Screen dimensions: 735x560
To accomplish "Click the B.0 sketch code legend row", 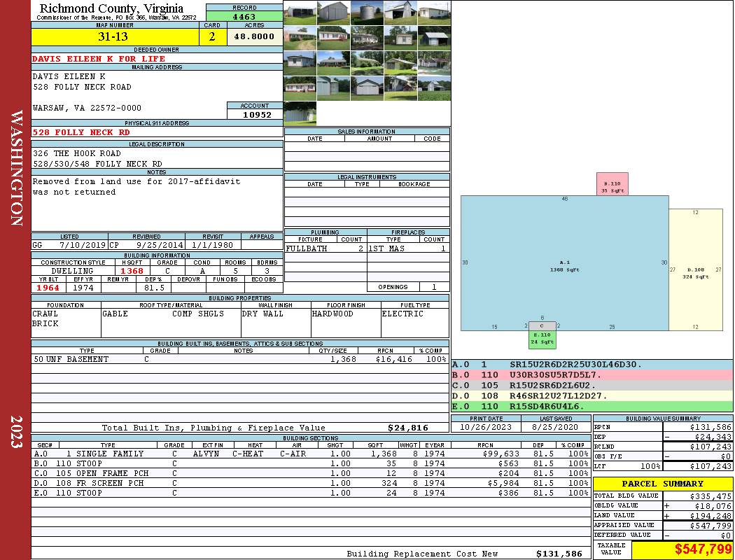I will [591, 375].
